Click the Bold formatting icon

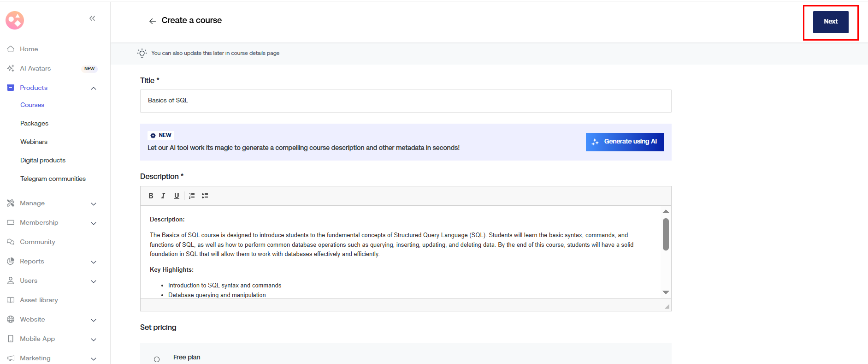point(151,196)
